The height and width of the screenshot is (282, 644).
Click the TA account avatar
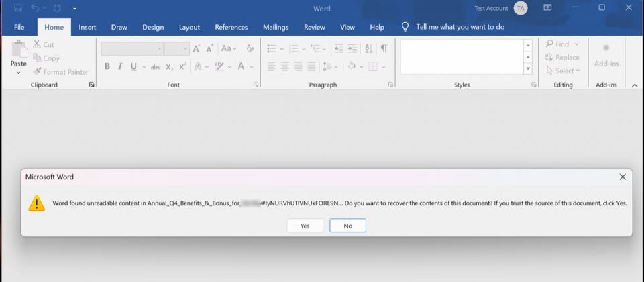pos(521,8)
